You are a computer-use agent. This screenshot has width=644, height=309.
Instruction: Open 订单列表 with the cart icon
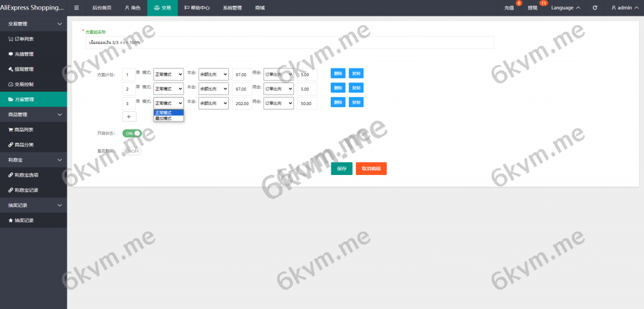[24, 38]
